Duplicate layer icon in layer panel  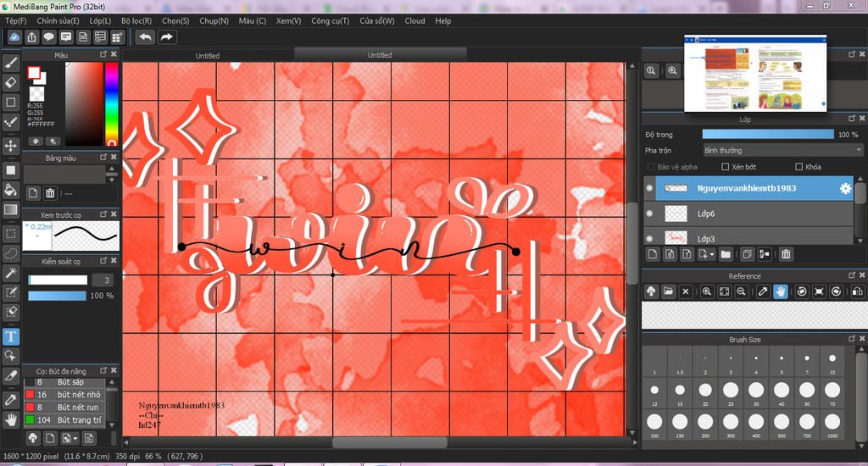tap(747, 254)
